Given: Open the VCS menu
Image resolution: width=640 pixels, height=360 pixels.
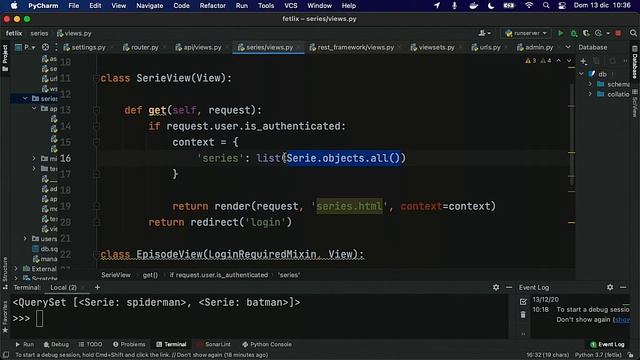Looking at the screenshot, I should (x=291, y=6).
